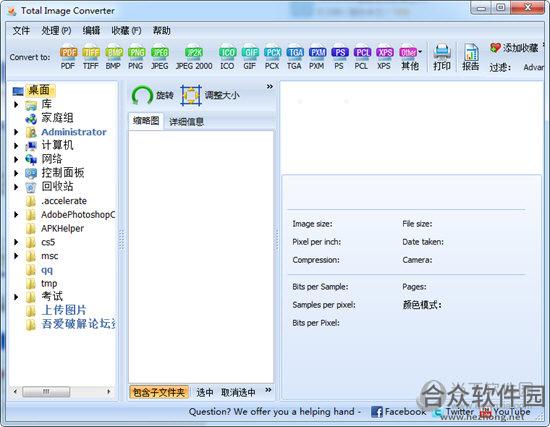
Task: Expand the 考试 folder node
Action: point(16,297)
